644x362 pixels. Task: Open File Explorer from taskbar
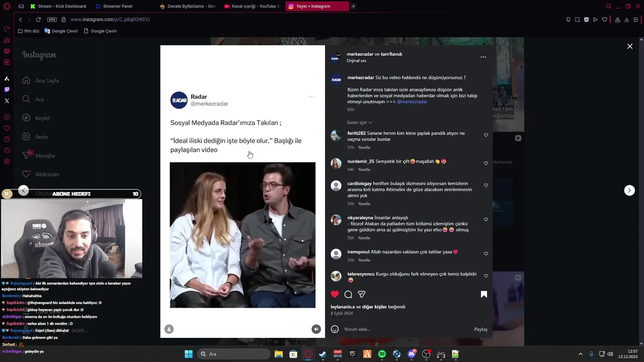pyautogui.click(x=279, y=354)
